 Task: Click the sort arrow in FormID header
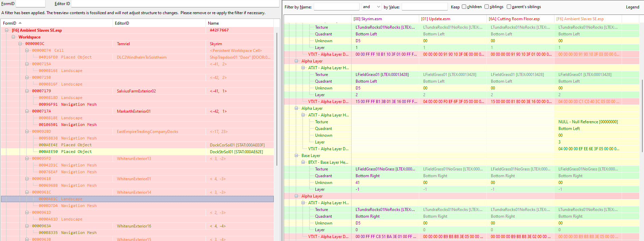(x=20, y=23)
